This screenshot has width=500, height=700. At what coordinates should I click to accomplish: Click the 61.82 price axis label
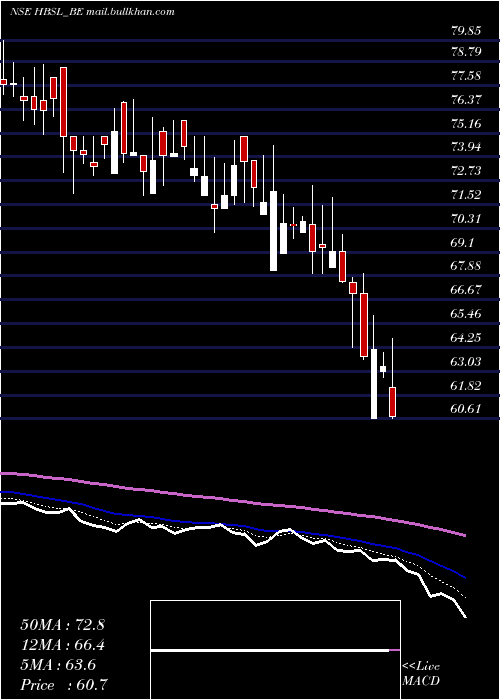[x=466, y=386]
